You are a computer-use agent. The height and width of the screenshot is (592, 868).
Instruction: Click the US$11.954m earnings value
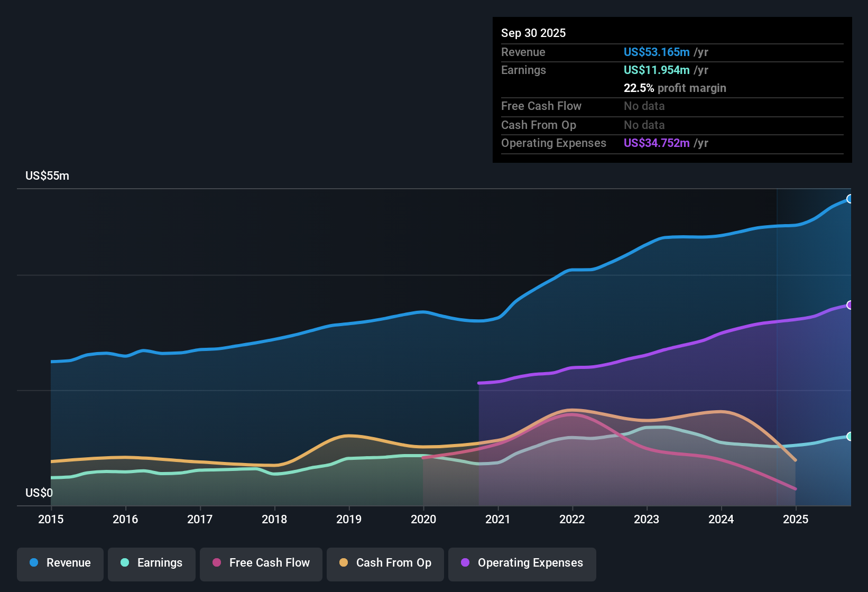point(657,70)
